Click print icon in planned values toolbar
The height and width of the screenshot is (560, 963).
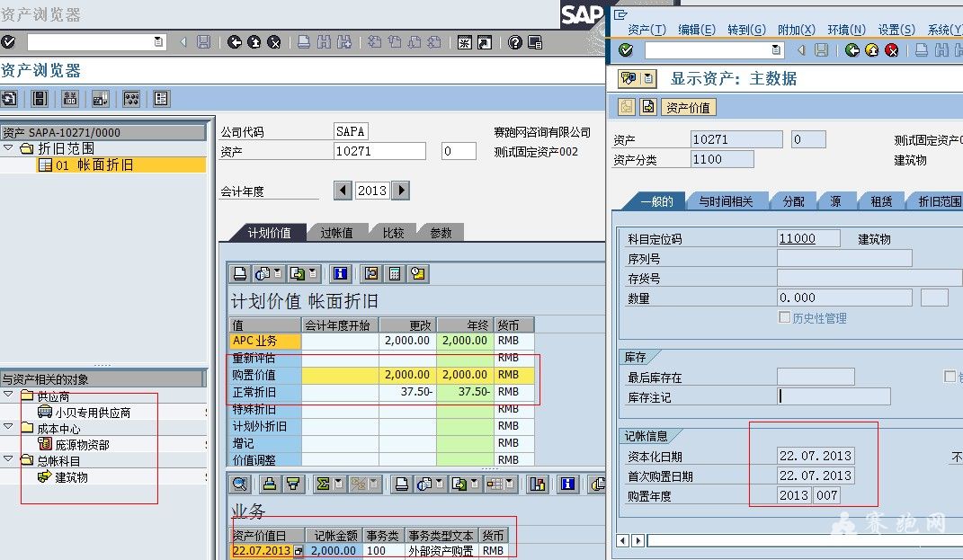pyautogui.click(x=240, y=274)
